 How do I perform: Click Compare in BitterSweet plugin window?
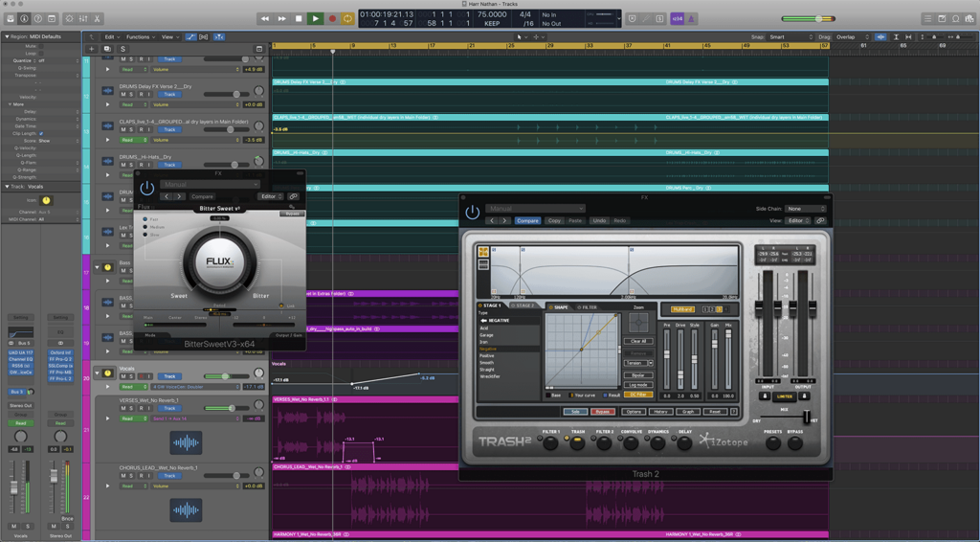(202, 196)
